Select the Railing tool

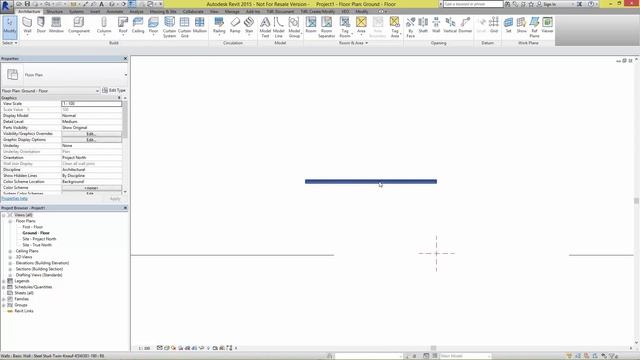point(219,25)
